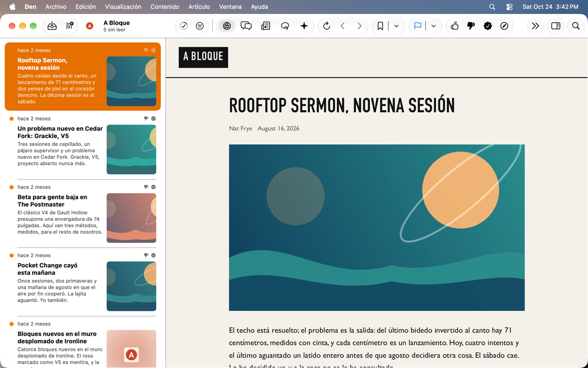Viewport: 588px width, 368px height.
Task: Click the import inbox tray icon
Action: (52, 26)
